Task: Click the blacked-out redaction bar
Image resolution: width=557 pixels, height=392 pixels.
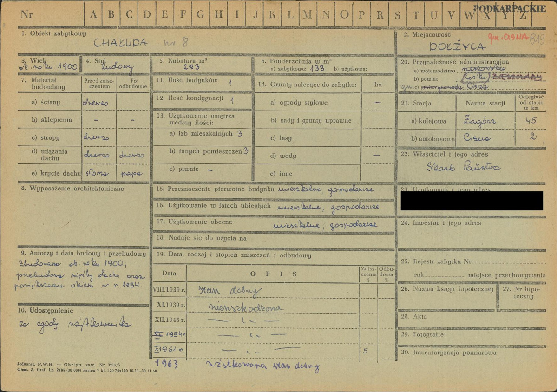Action: point(471,201)
